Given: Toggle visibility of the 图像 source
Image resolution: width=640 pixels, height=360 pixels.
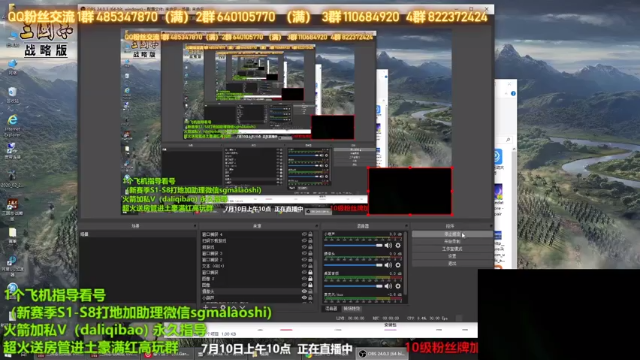Looking at the screenshot, I should (304, 285).
